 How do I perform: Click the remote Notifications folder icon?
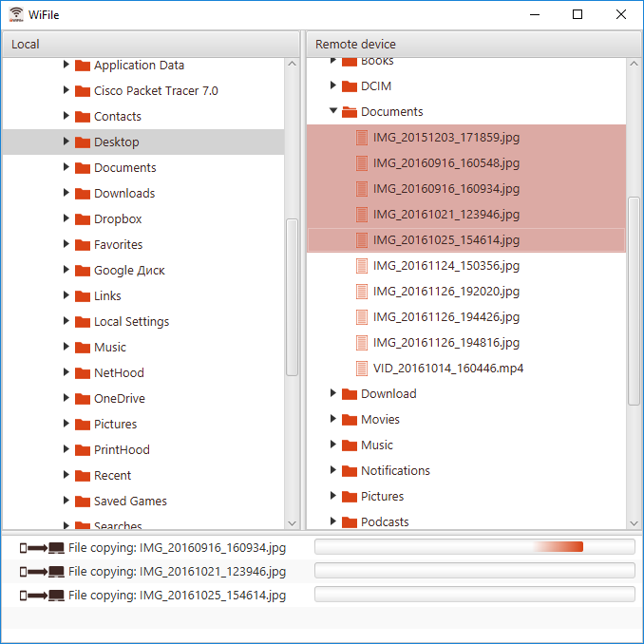(350, 471)
